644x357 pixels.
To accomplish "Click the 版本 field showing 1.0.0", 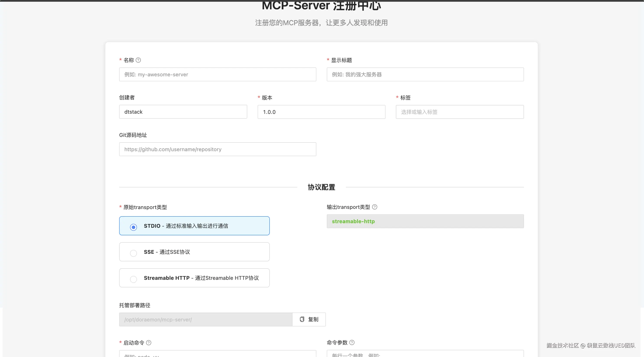I will click(321, 112).
